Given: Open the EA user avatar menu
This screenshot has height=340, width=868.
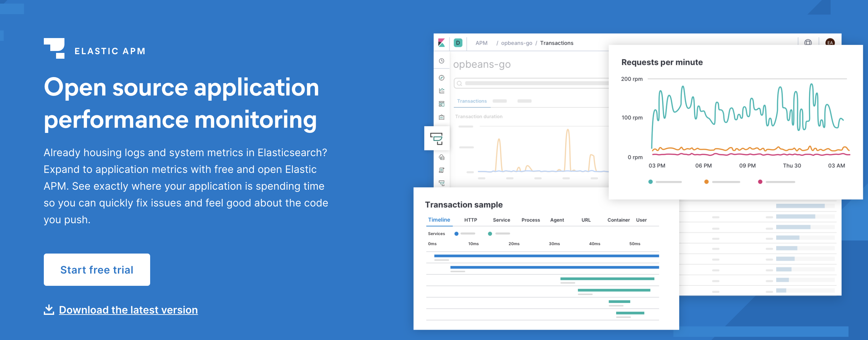Looking at the screenshot, I should point(830,42).
